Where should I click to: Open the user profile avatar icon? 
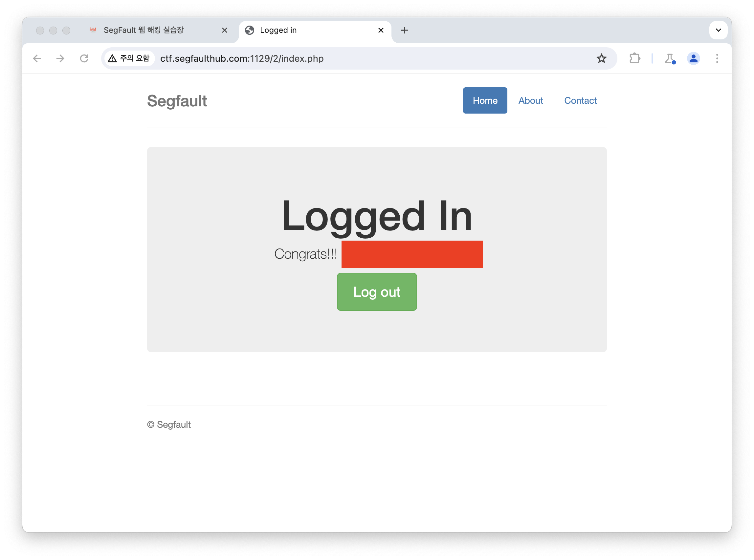point(694,58)
